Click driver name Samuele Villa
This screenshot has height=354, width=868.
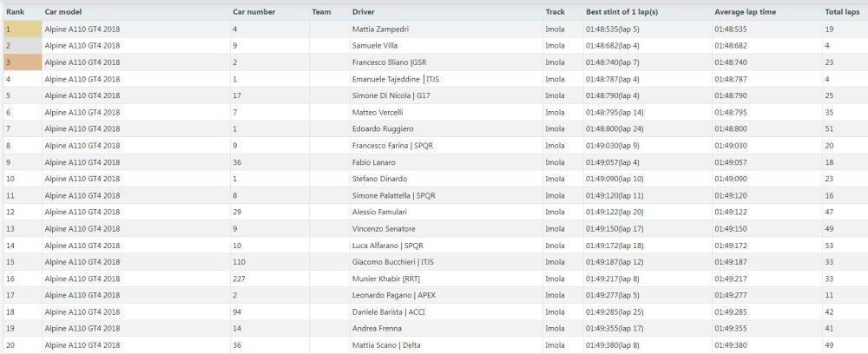pyautogui.click(x=375, y=45)
